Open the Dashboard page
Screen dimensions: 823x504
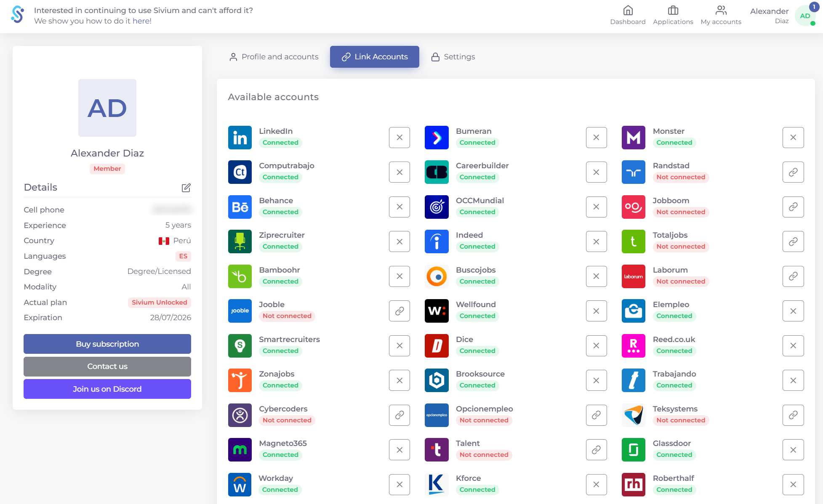628,16
